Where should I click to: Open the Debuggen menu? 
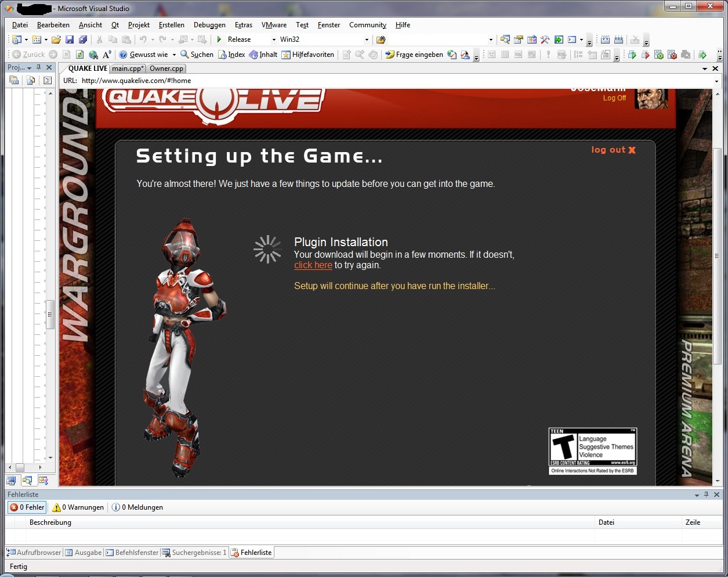tap(209, 25)
